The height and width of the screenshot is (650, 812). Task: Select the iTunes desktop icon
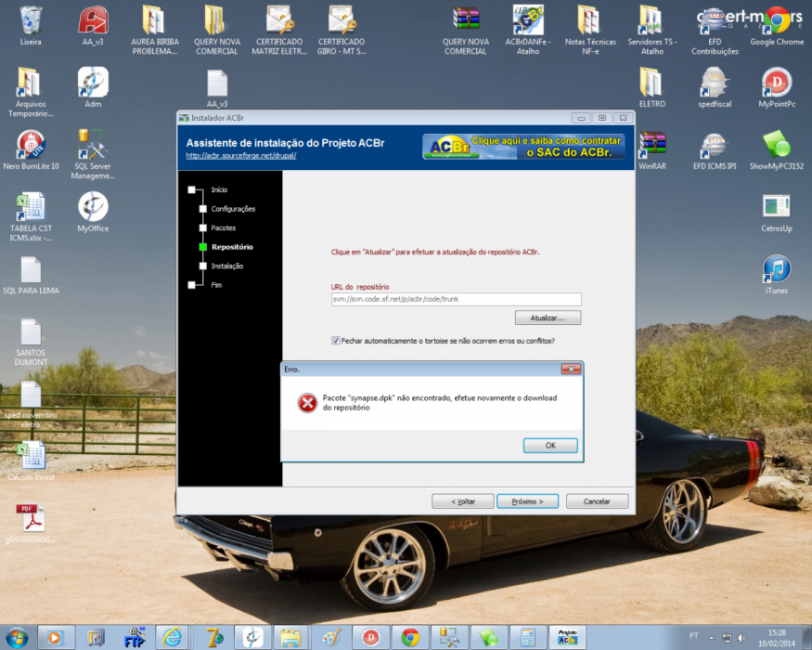[776, 275]
